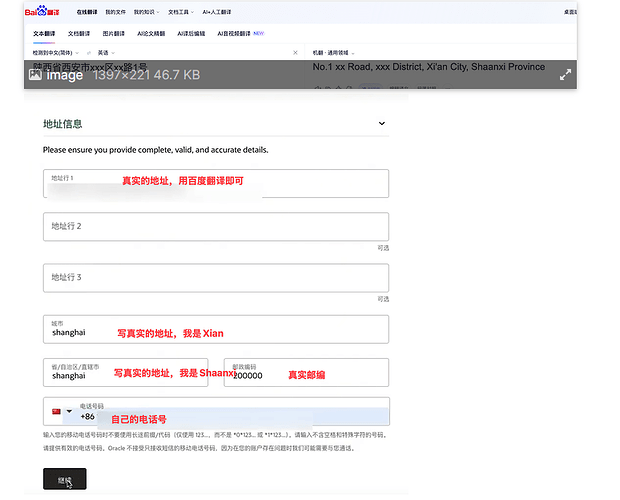
Task: Click the image icon on preview overlay
Action: coord(35,74)
